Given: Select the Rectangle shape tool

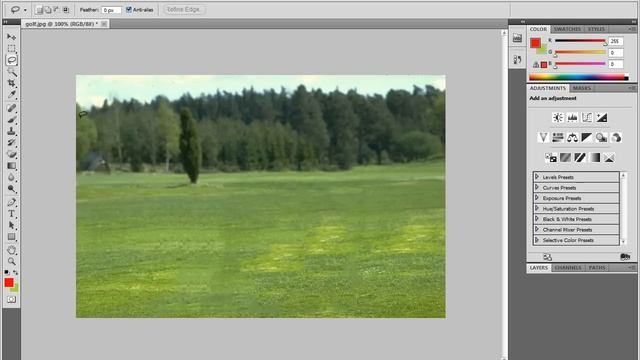Looking at the screenshot, I should point(11,237).
